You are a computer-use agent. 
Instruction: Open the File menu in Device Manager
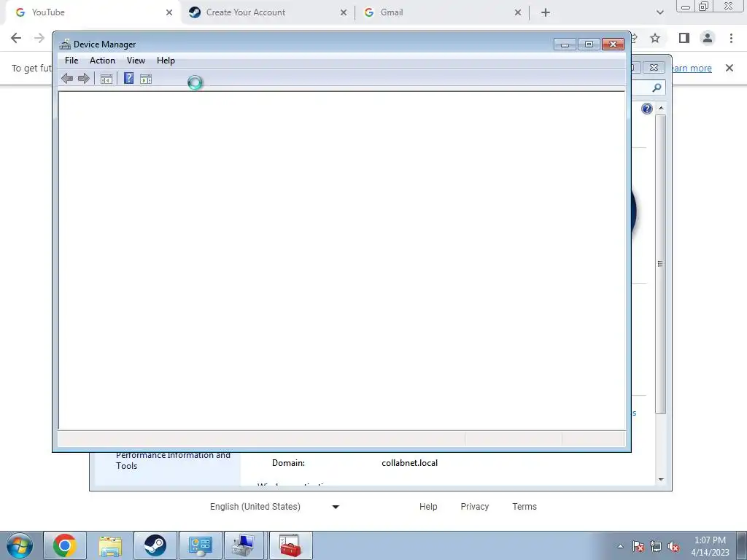click(x=71, y=61)
